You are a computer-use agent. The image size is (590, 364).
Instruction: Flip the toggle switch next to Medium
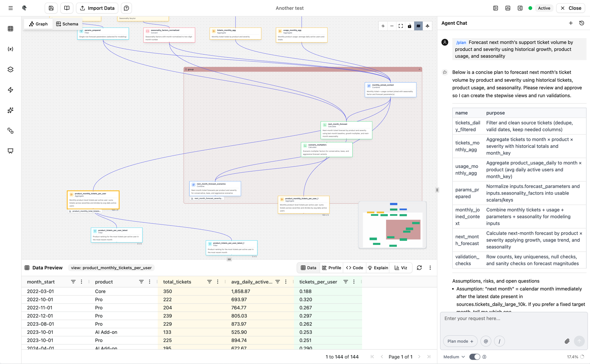coord(474,357)
